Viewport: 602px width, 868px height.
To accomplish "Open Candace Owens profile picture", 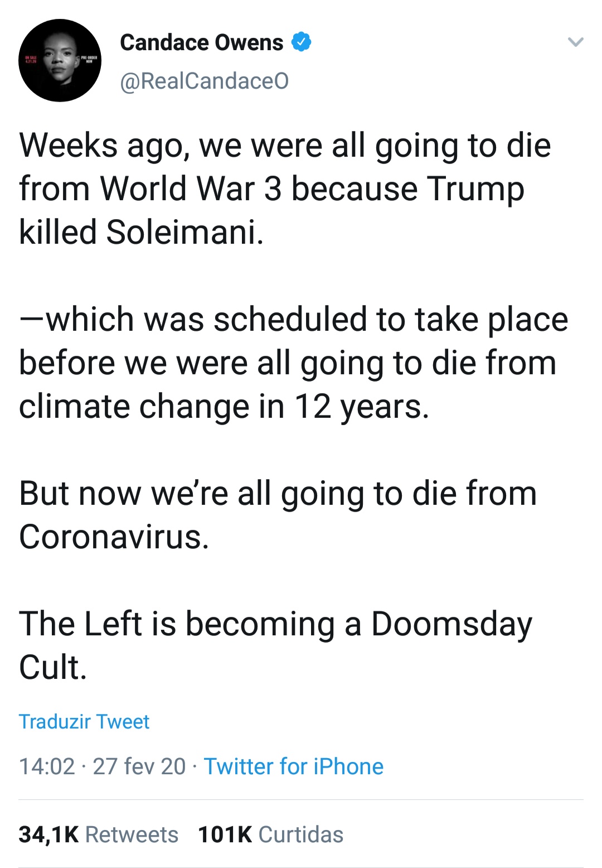I will point(60,60).
